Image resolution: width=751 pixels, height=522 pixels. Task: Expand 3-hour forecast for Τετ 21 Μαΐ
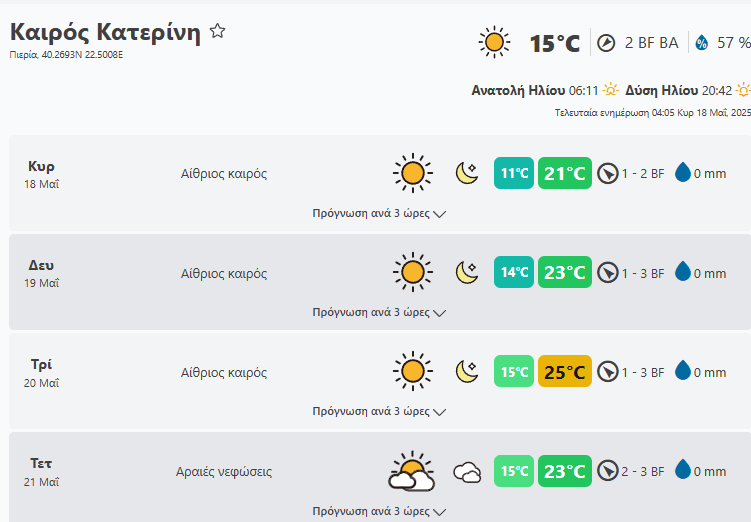(x=378, y=511)
